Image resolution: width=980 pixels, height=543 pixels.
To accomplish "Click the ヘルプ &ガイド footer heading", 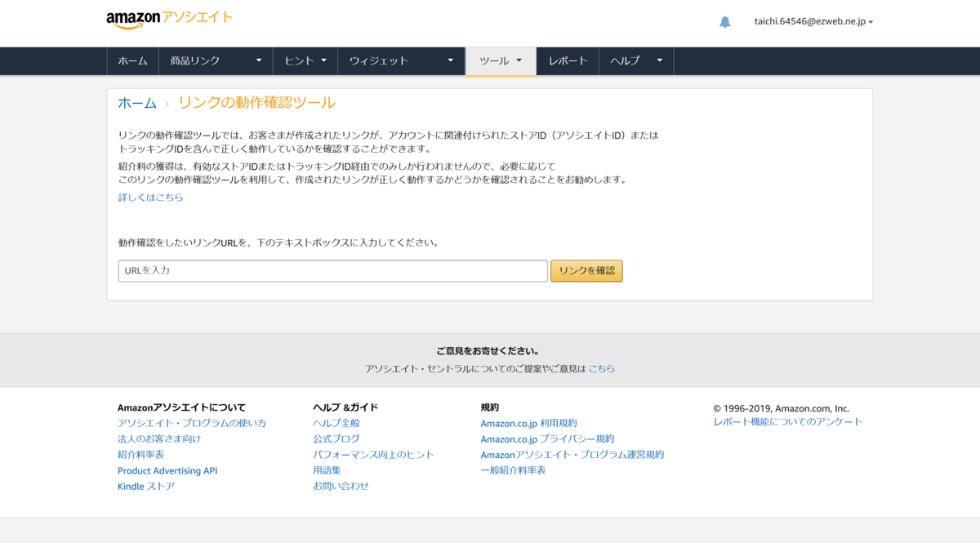I will click(345, 407).
